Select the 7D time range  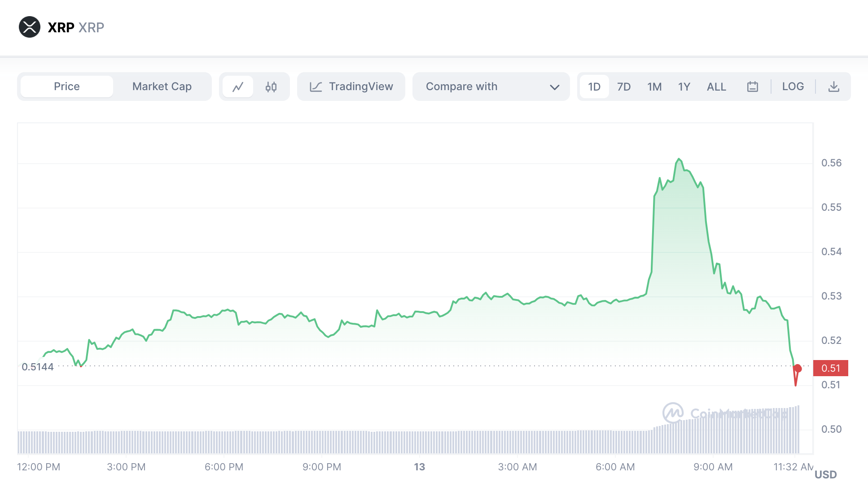point(624,87)
